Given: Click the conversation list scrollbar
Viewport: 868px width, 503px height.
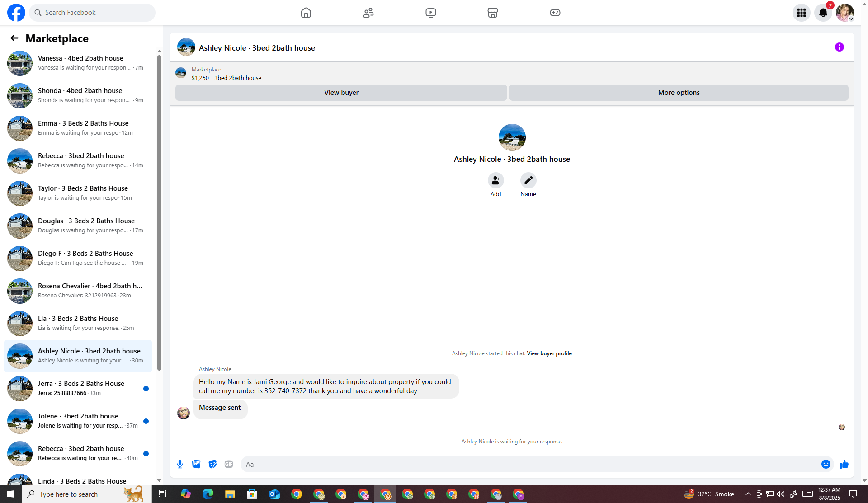Looking at the screenshot, I should point(159,212).
